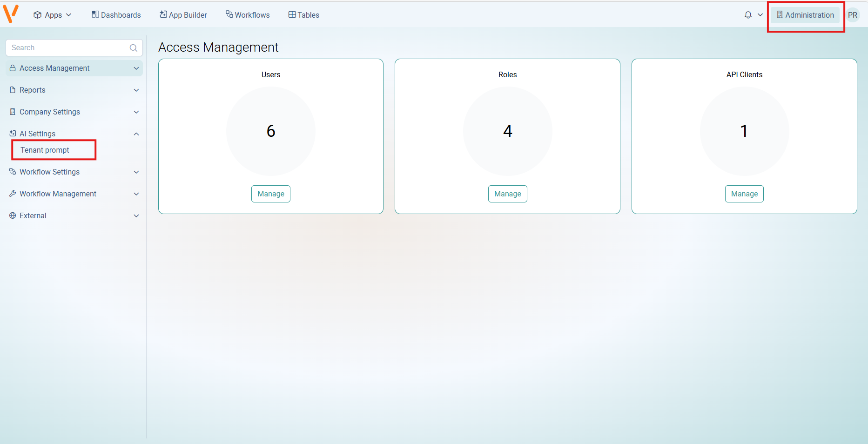Screen dimensions: 868x444
Task: Click the Workflows icon in top bar
Action: (229, 14)
